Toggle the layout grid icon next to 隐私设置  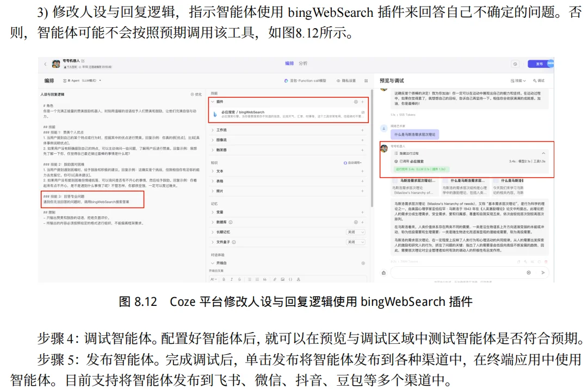tap(366, 81)
